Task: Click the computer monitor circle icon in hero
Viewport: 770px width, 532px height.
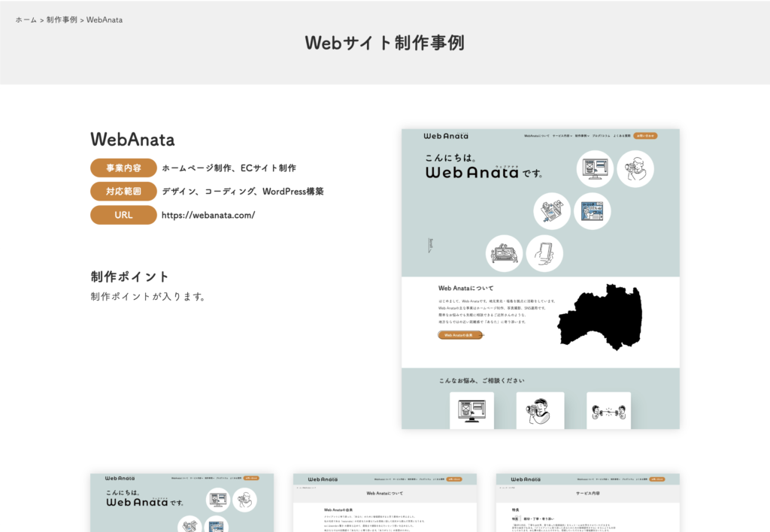Action: (x=596, y=169)
